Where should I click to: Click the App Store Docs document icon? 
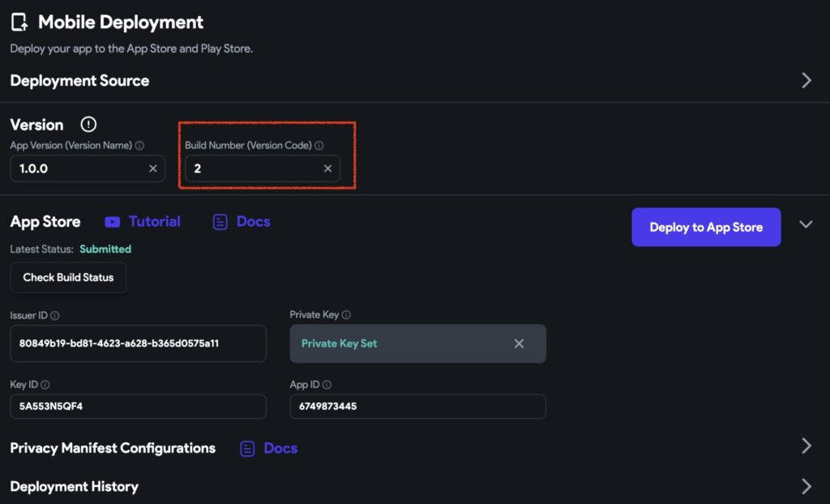220,222
